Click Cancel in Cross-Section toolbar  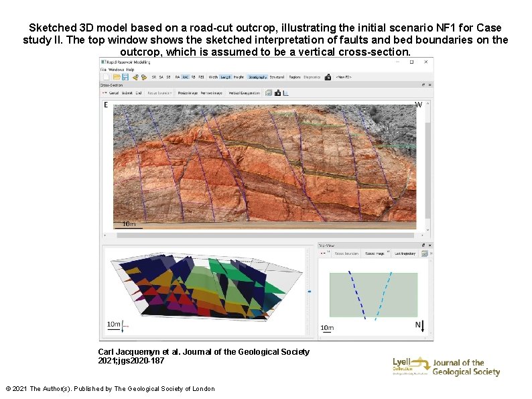coord(114,93)
